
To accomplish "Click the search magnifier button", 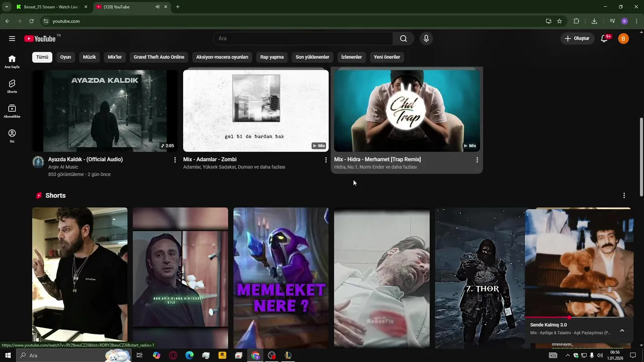I will (x=404, y=39).
